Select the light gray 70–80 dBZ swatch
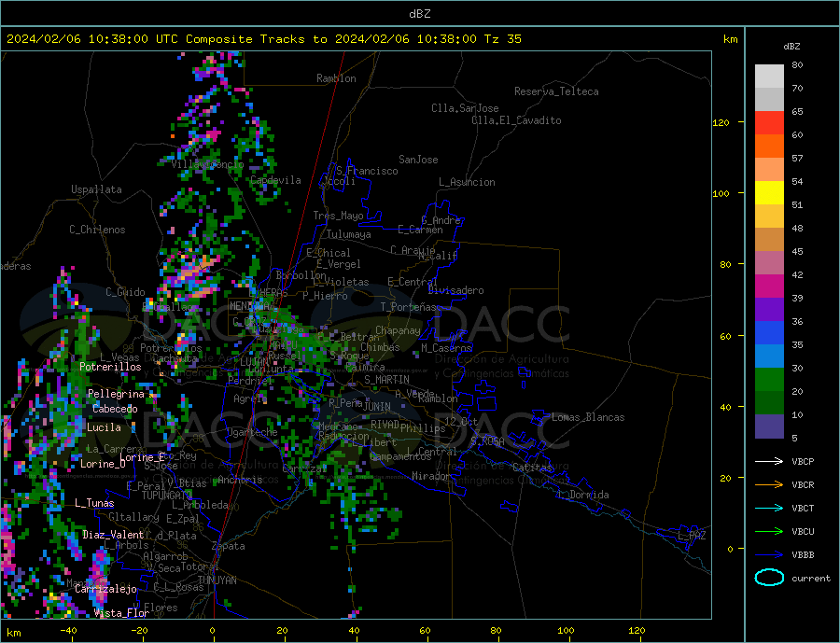Screen dimensions: 840x643 [769, 77]
